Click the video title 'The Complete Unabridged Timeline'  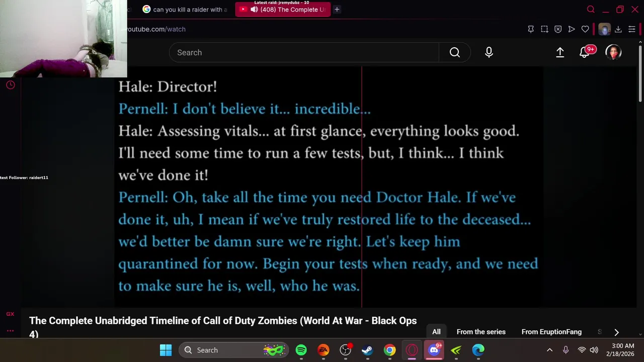[223, 327]
